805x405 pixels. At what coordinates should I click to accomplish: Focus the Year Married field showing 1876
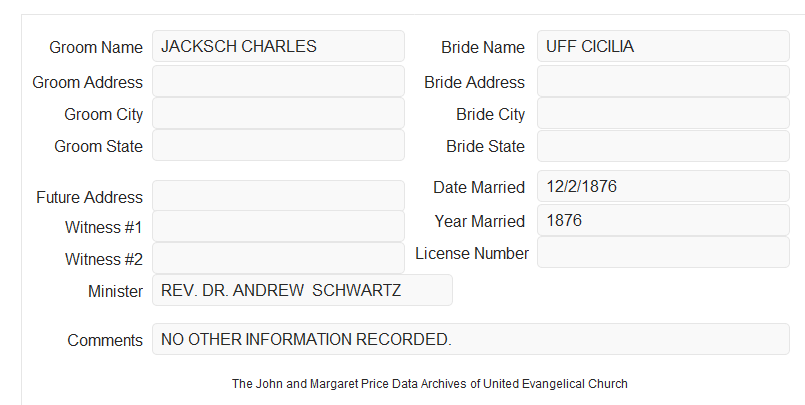(663, 220)
